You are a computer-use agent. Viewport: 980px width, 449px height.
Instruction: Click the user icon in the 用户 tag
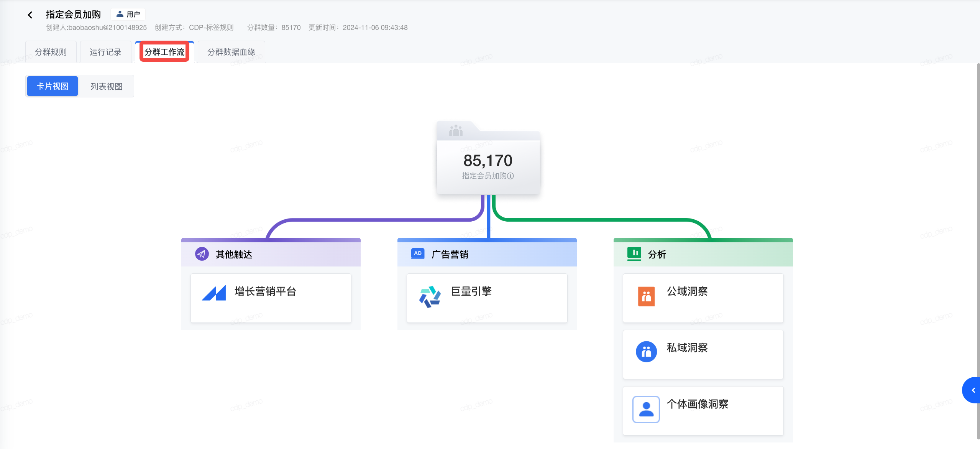click(120, 14)
